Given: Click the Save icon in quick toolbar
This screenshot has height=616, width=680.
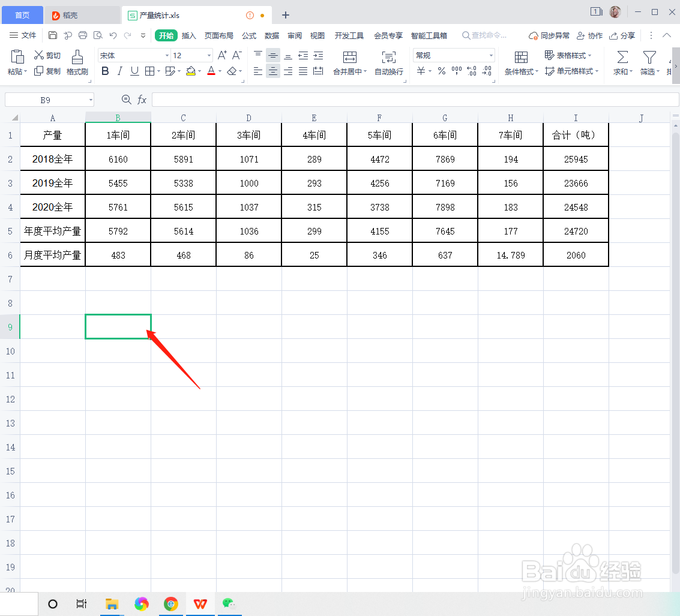Looking at the screenshot, I should tap(52, 35).
